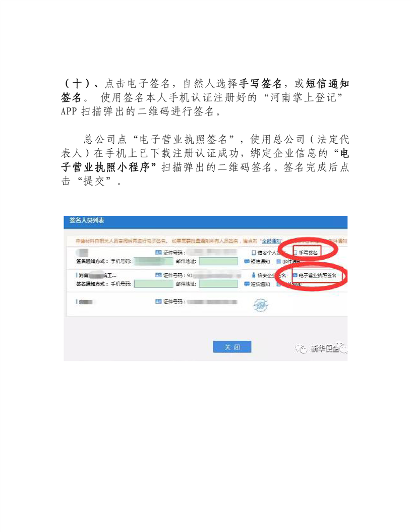Click the completed signature stamp icon
The image size is (411, 532).
(x=260, y=305)
